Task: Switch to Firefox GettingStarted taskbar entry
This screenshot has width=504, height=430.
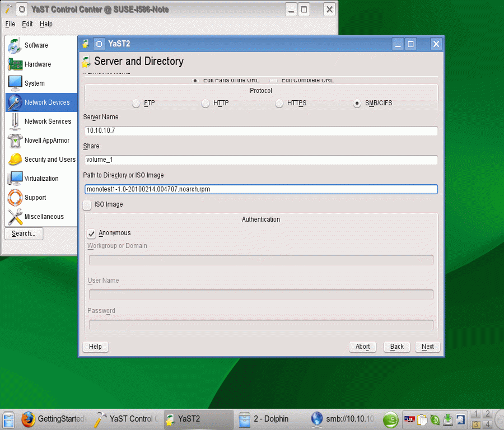Action: pyautogui.click(x=54, y=419)
